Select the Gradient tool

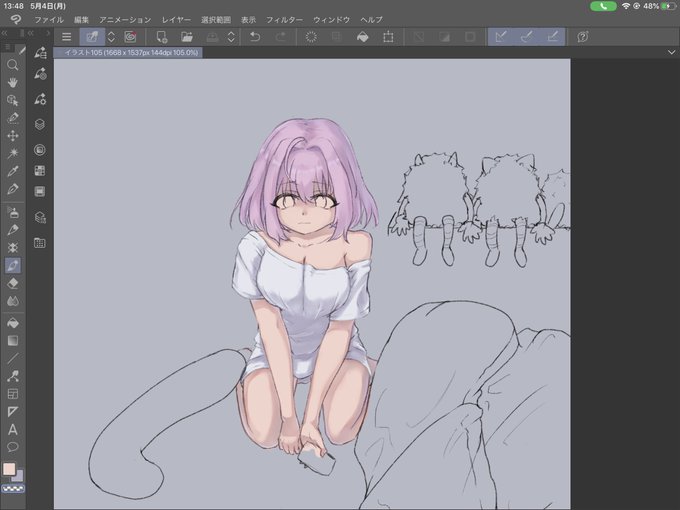(x=13, y=341)
